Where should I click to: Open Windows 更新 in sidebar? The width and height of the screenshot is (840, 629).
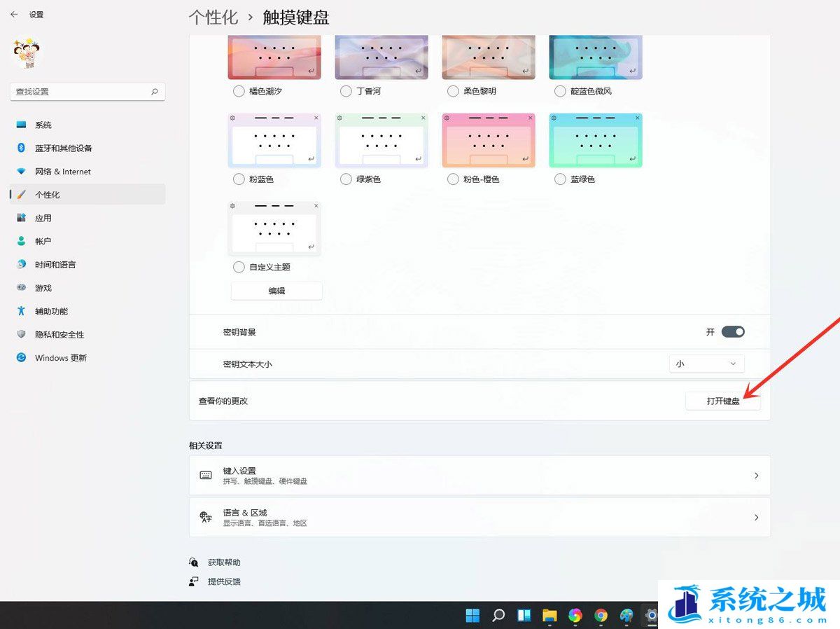pos(61,358)
